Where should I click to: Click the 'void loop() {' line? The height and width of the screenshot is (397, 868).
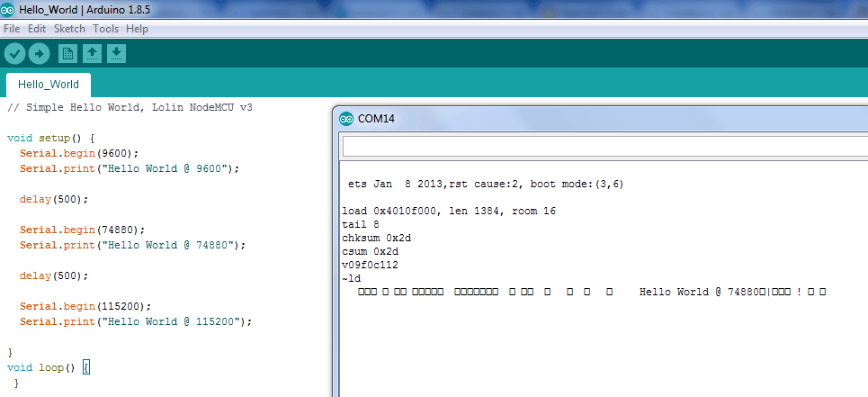49,367
